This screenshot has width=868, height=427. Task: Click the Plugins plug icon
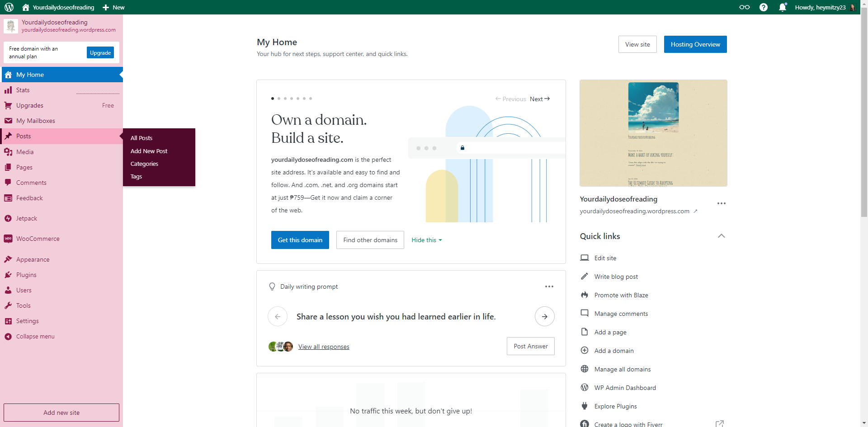click(x=8, y=275)
